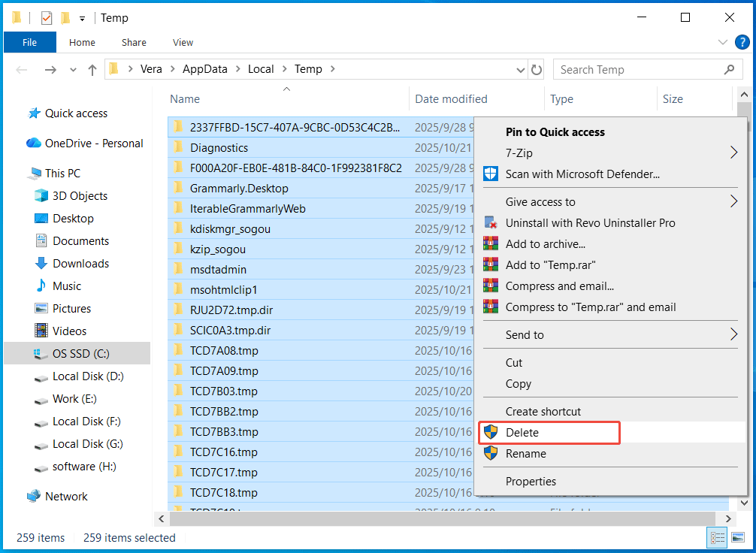Refresh the Temp folder view
Image resolution: width=756 pixels, height=553 pixels.
point(537,68)
